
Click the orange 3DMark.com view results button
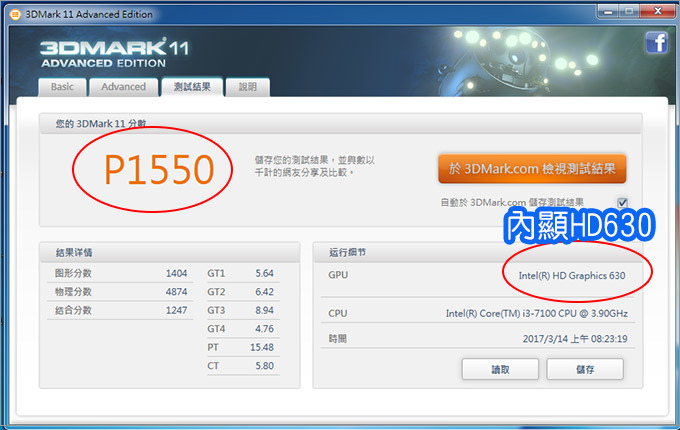click(x=532, y=169)
